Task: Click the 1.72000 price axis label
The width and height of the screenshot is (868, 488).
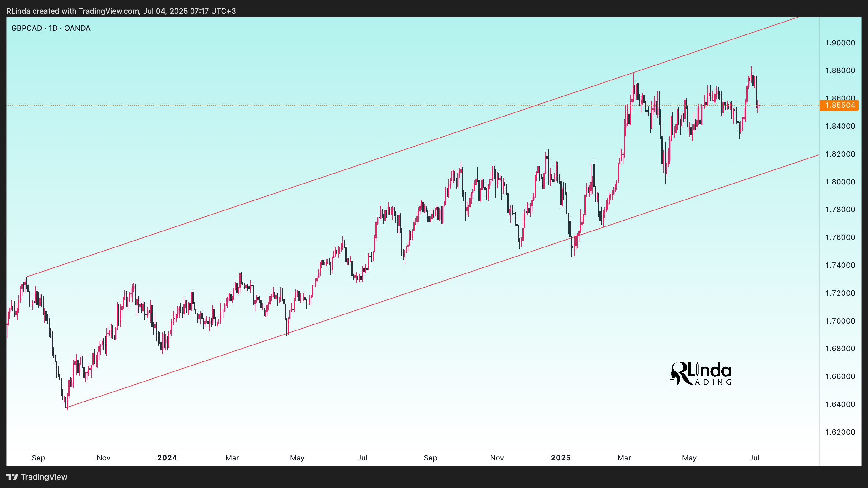Action: (840, 293)
